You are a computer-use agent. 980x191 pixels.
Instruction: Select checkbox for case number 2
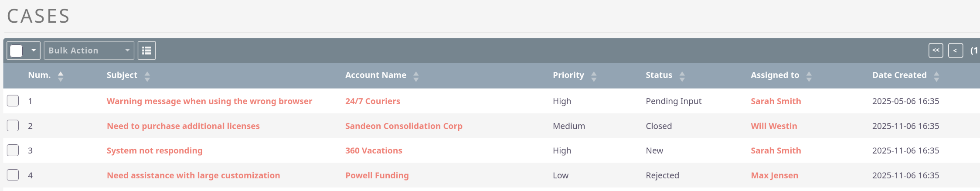(x=13, y=126)
